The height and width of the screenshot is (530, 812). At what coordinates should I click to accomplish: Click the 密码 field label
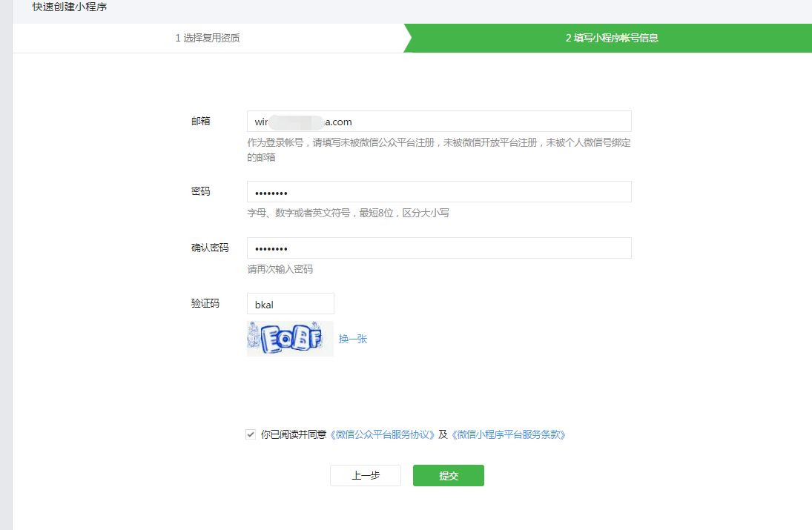pyautogui.click(x=201, y=191)
